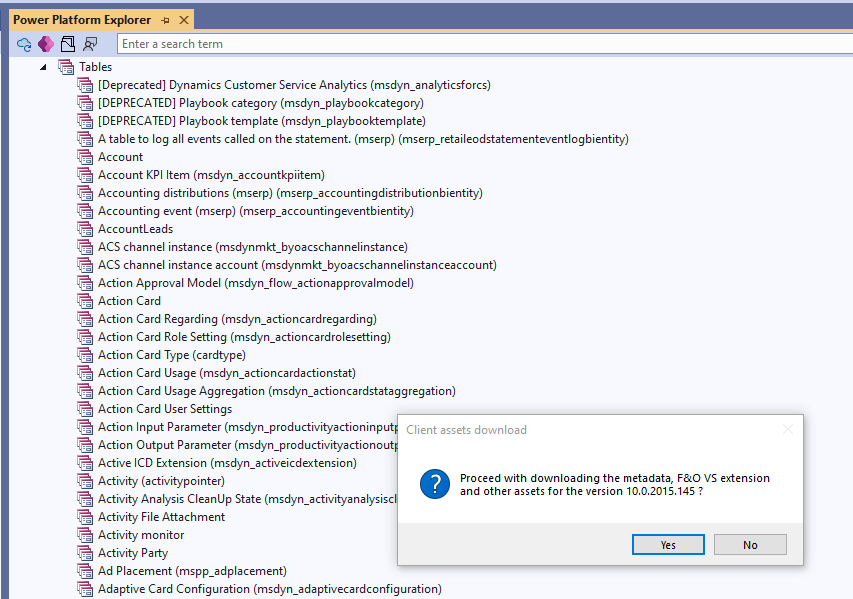The height and width of the screenshot is (599, 853).
Task: Pin the Power Platform Explorer panel
Action: (x=165, y=20)
